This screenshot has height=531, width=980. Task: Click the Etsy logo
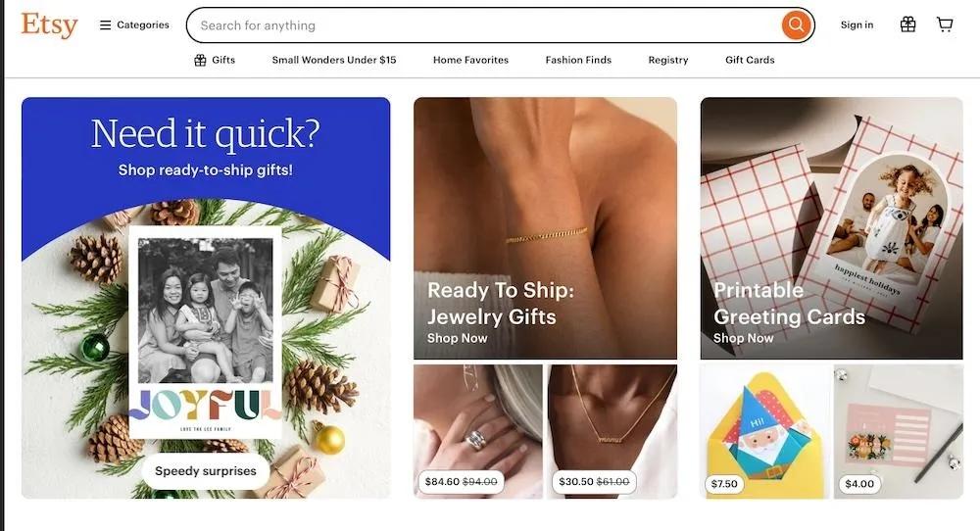click(x=49, y=25)
